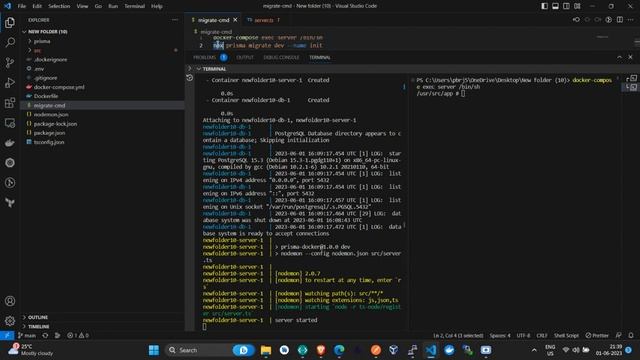The width and height of the screenshot is (640, 360).
Task: Open the Explorer view in activity bar
Action: pos(10,22)
